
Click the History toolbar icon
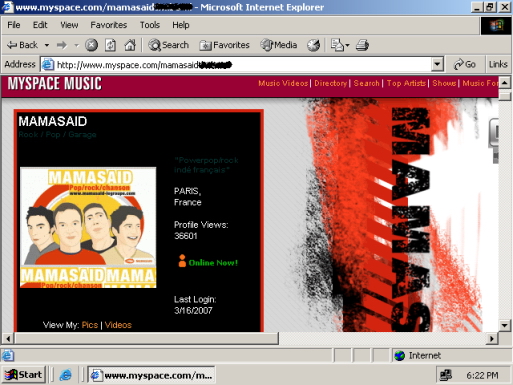pos(313,45)
